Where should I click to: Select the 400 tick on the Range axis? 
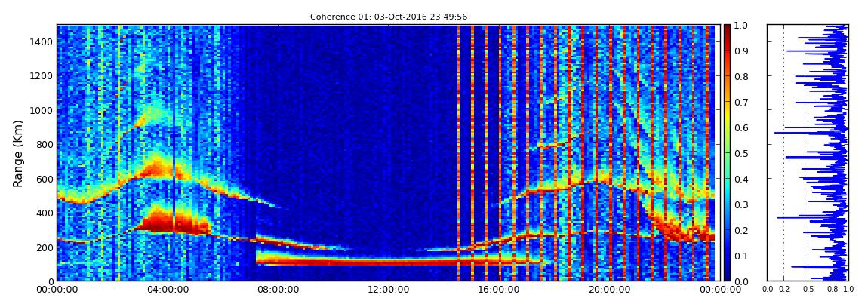[x=43, y=213]
